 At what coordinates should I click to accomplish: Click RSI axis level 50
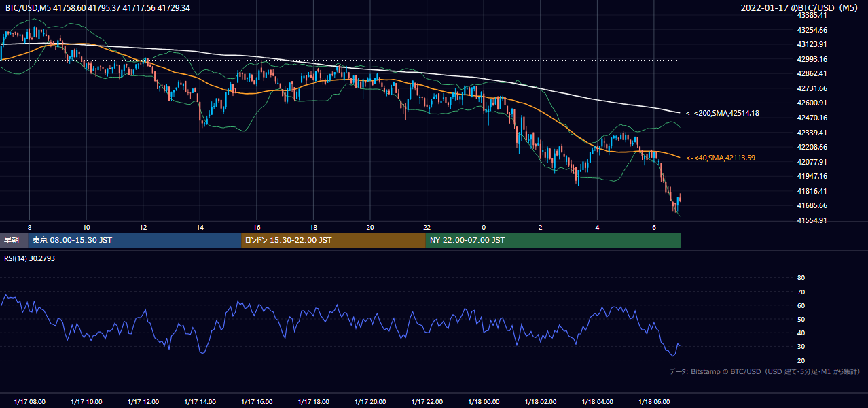(801, 319)
